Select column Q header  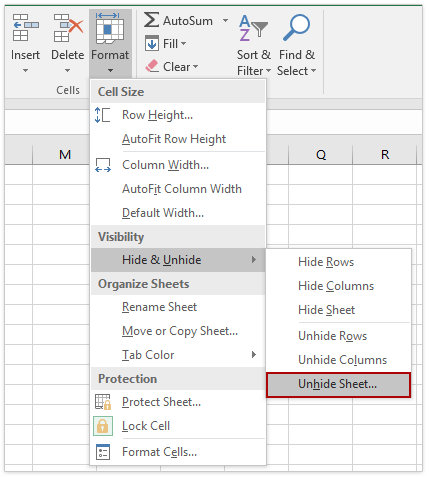click(x=321, y=155)
